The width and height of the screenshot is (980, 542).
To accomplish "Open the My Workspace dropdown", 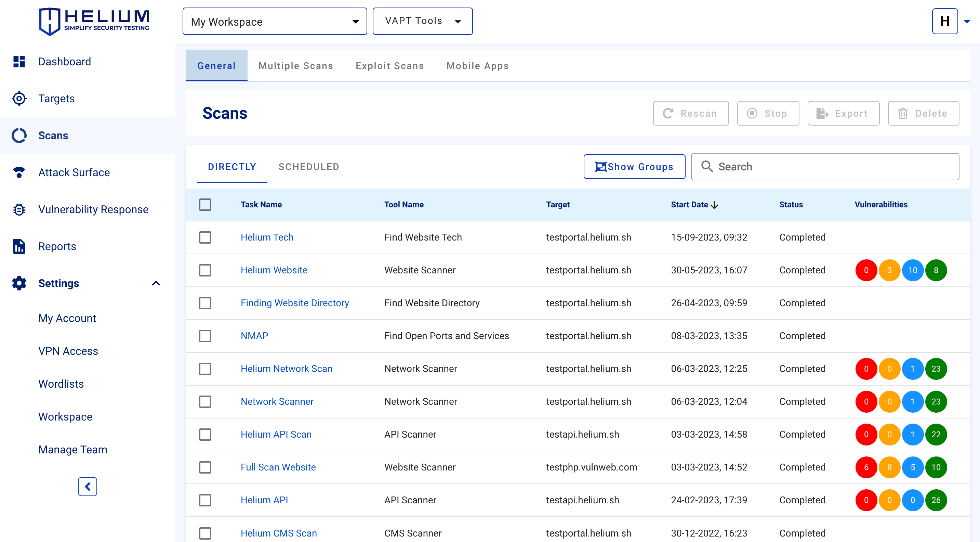I will point(274,21).
